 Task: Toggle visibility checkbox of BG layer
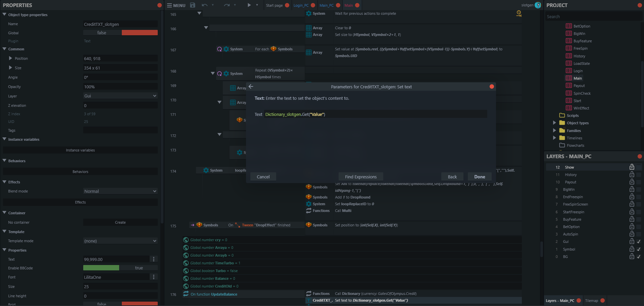coord(639,256)
